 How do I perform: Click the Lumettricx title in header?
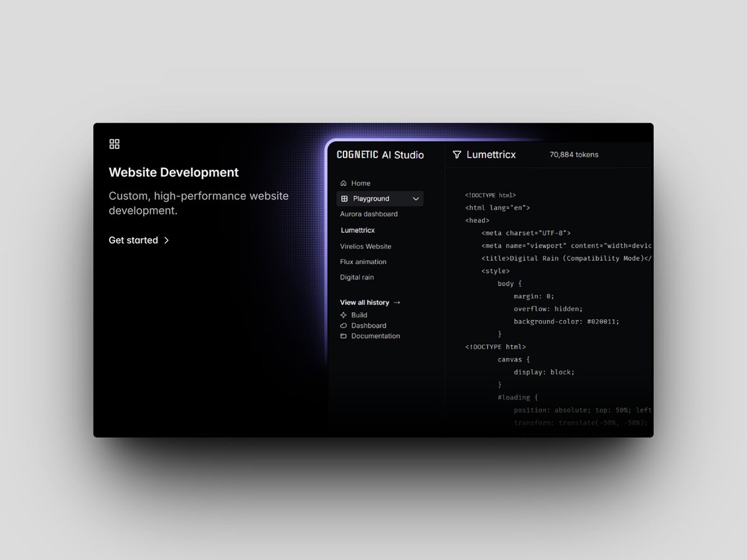click(491, 154)
